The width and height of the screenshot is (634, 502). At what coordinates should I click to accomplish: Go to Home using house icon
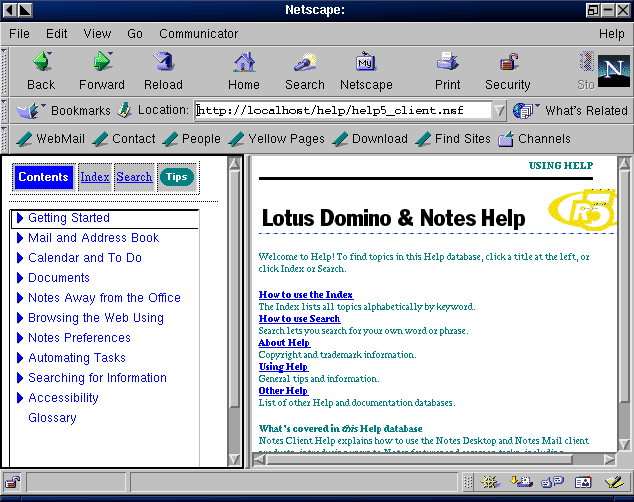[x=244, y=62]
